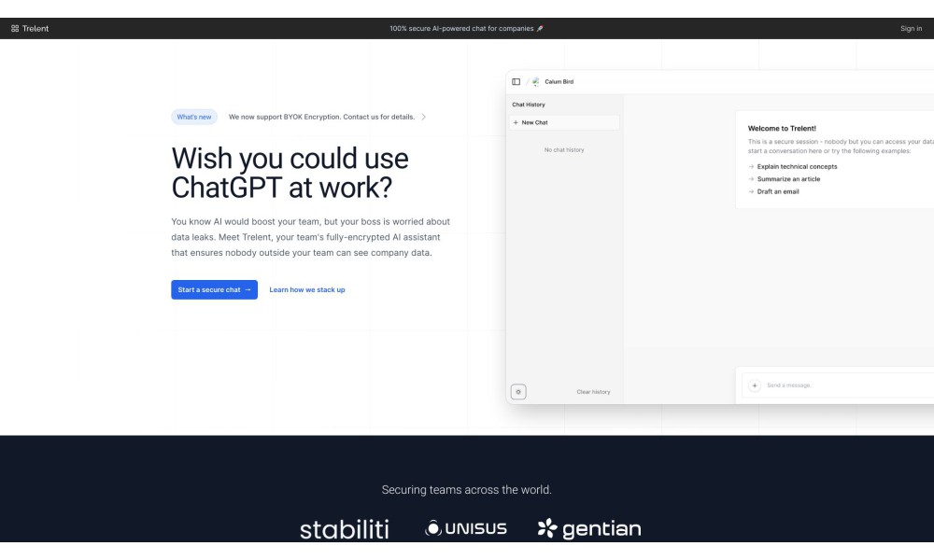Viewport: 934px width, 560px height.
Task: Click Securing teams across the world text
Action: click(466, 490)
